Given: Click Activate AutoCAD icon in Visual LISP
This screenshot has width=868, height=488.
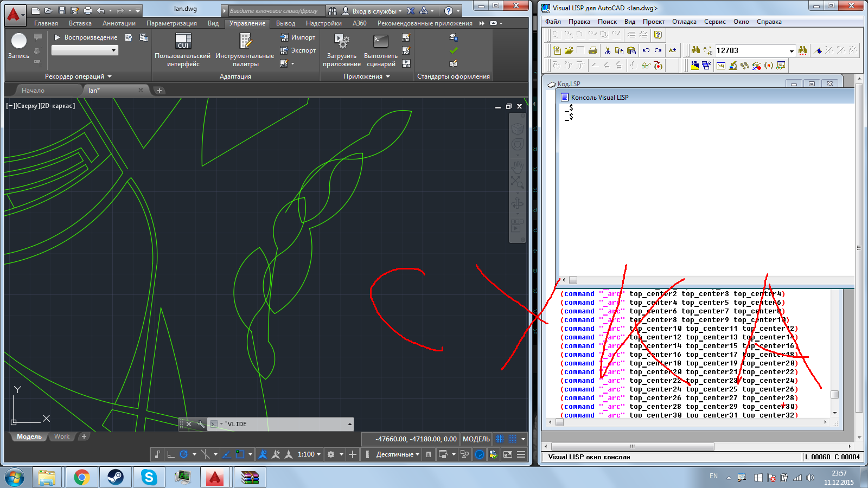Looking at the screenshot, I should tap(694, 66).
